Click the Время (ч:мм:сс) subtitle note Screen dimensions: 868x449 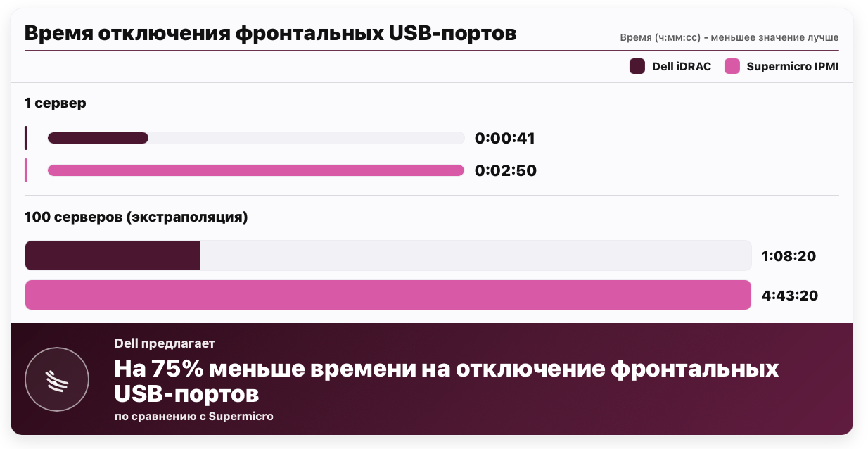click(729, 37)
